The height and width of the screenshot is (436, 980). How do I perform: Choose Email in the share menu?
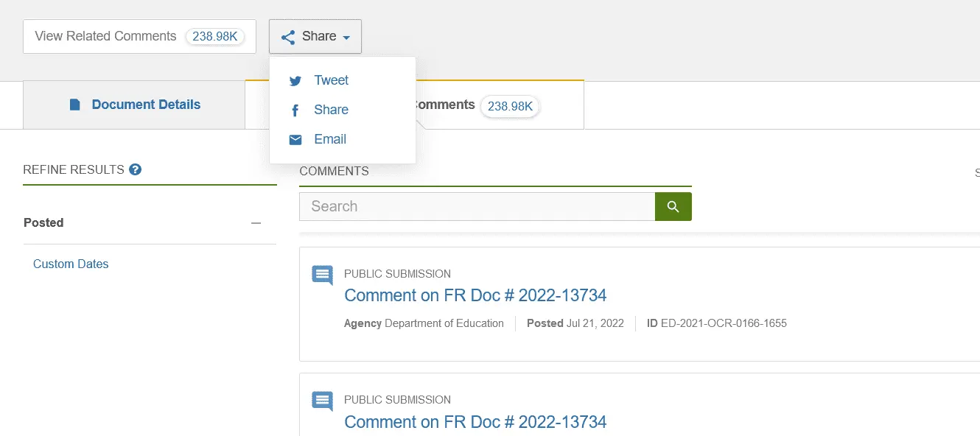point(329,139)
